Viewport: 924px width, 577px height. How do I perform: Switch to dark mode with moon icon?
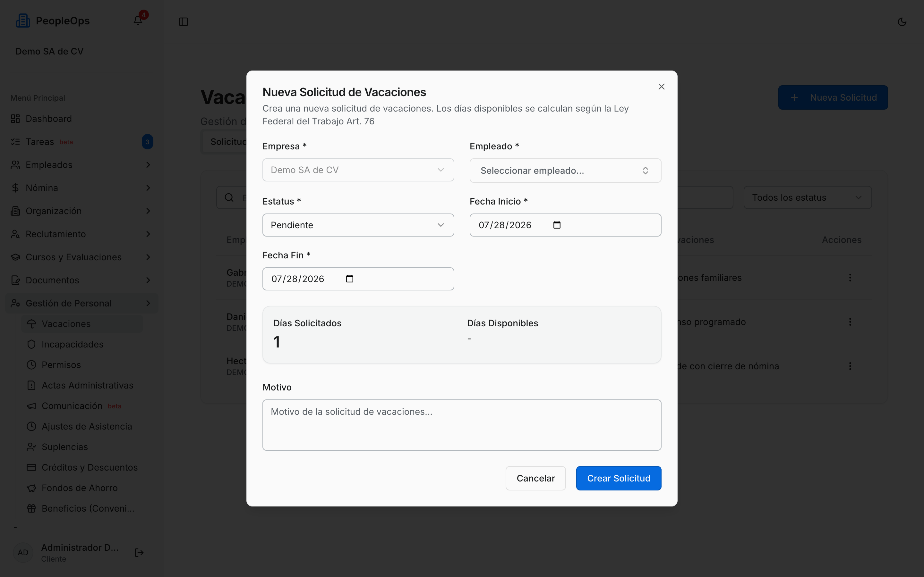tap(902, 22)
